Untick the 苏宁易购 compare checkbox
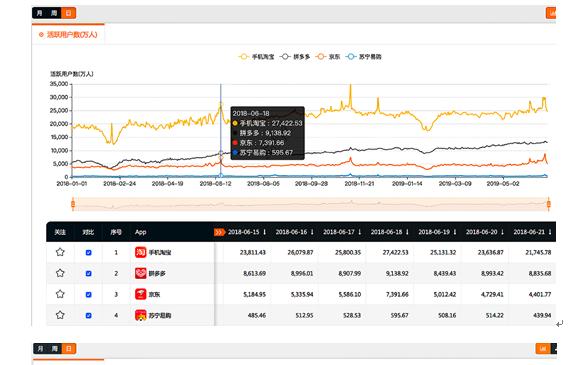The height and width of the screenshot is (365, 585). coord(88,315)
